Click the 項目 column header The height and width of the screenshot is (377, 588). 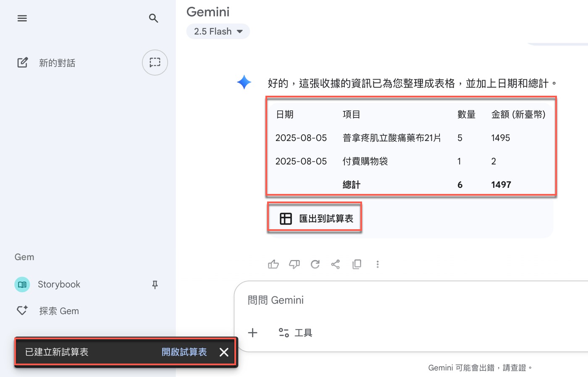pyautogui.click(x=352, y=114)
